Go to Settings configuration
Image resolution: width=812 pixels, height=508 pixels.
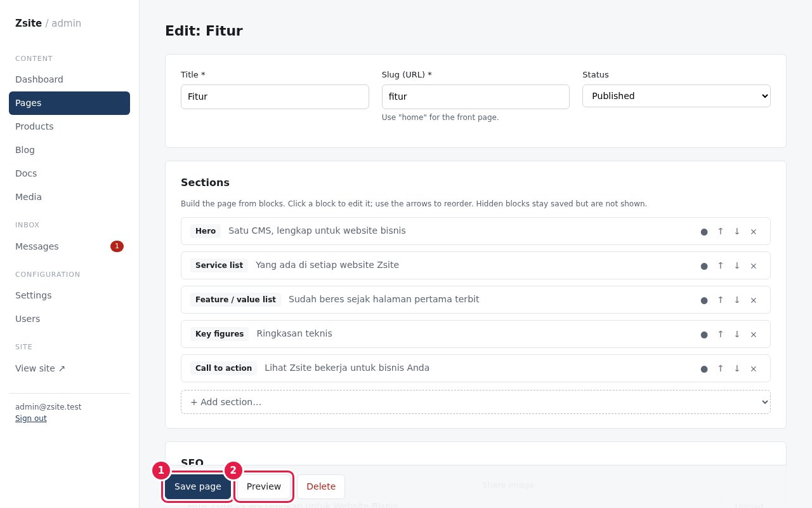[69, 295]
